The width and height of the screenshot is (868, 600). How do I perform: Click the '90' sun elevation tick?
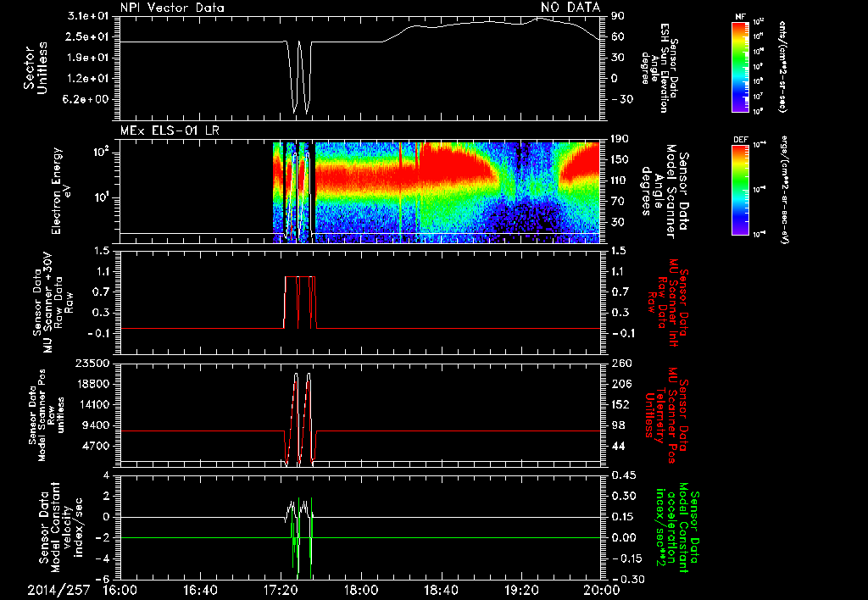click(618, 16)
